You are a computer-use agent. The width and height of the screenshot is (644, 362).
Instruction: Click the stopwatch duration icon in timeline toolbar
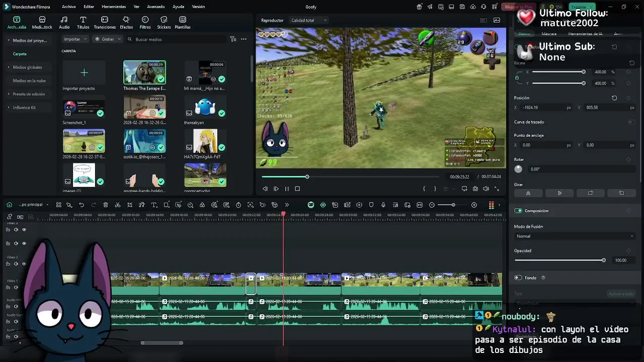238,205
